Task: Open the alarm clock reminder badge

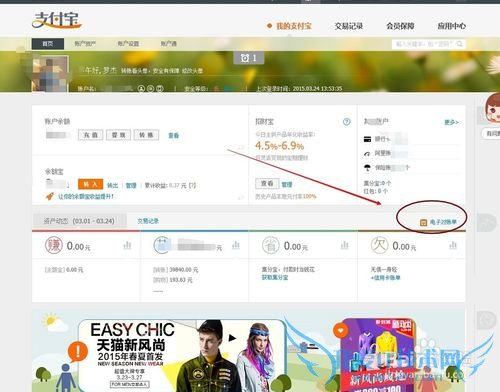Action: [249, 58]
